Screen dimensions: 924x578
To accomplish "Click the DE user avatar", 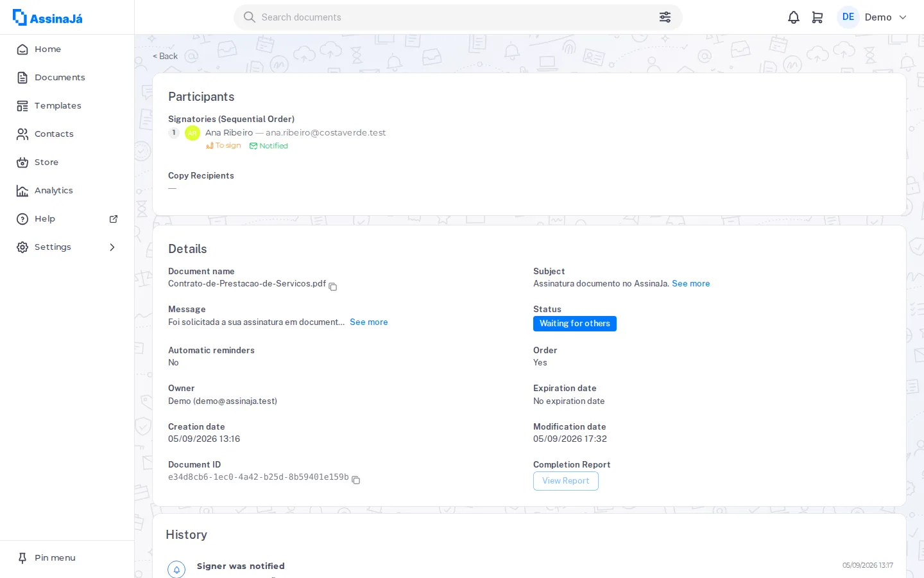I will tap(848, 17).
